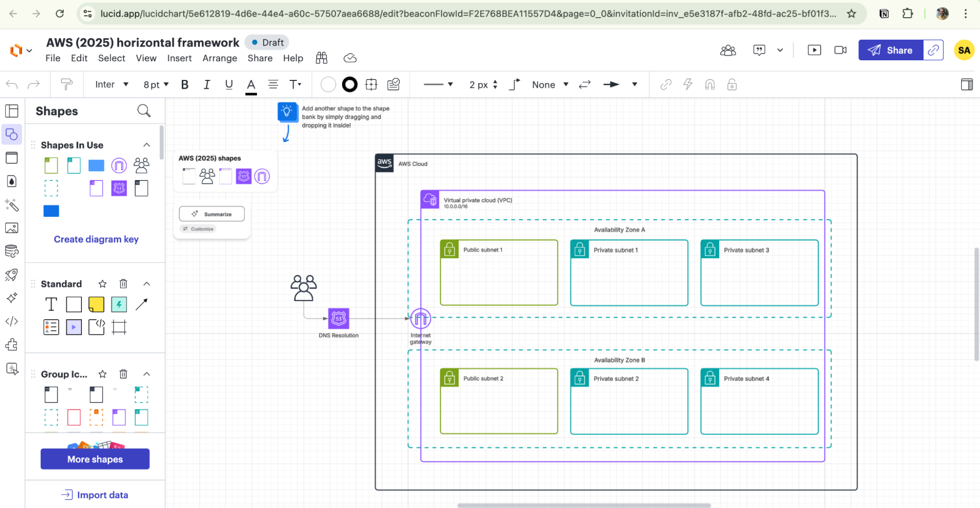980x508 pixels.
Task: Open the Insert menu
Action: 179,58
